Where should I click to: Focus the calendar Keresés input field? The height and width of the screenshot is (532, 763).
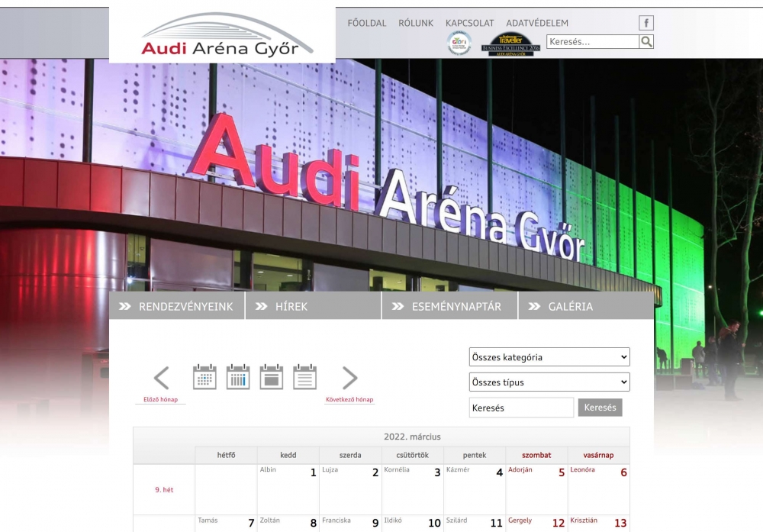point(521,408)
